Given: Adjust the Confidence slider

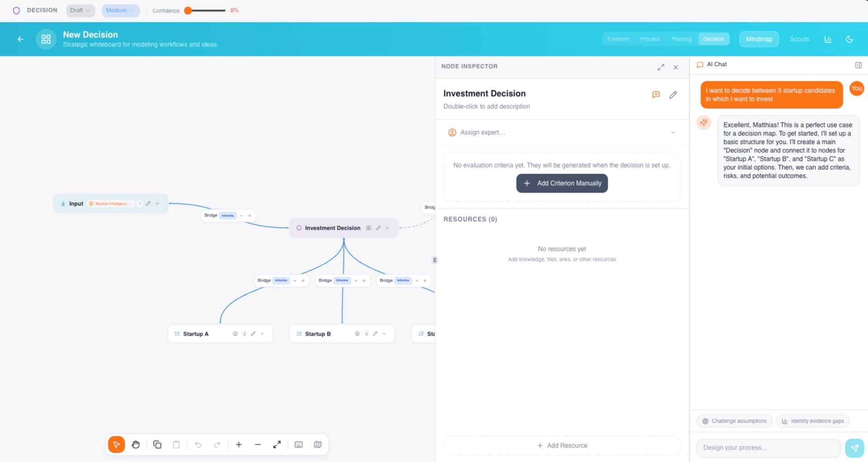Looking at the screenshot, I should click(206, 10).
